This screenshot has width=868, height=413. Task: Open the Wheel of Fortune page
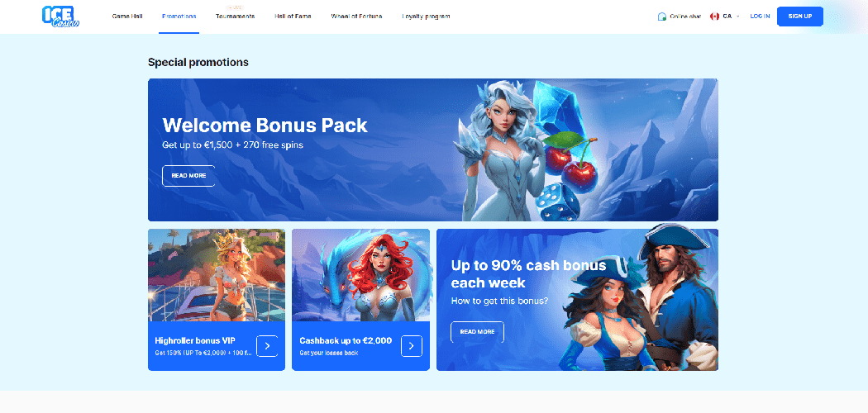tap(356, 17)
